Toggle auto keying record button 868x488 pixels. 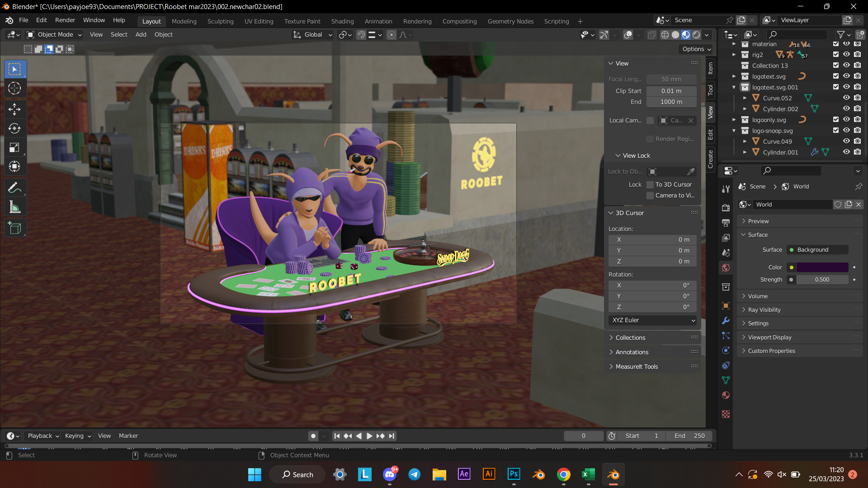click(313, 436)
